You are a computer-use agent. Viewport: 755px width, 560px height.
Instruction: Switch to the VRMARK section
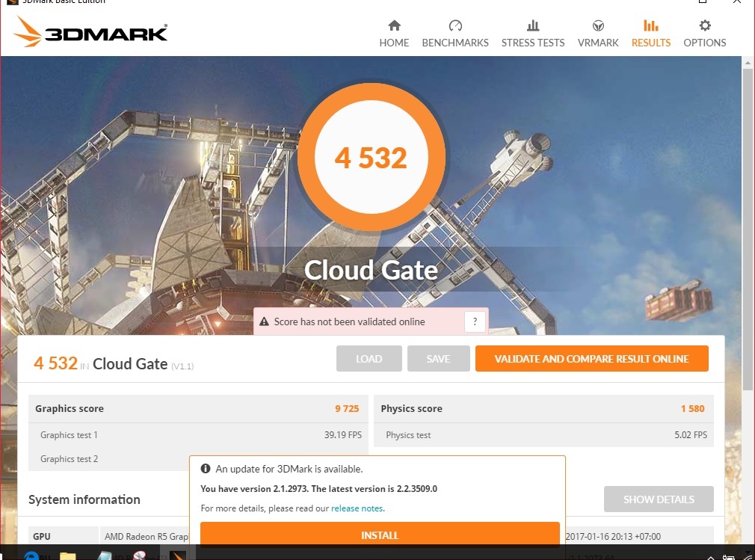598,34
